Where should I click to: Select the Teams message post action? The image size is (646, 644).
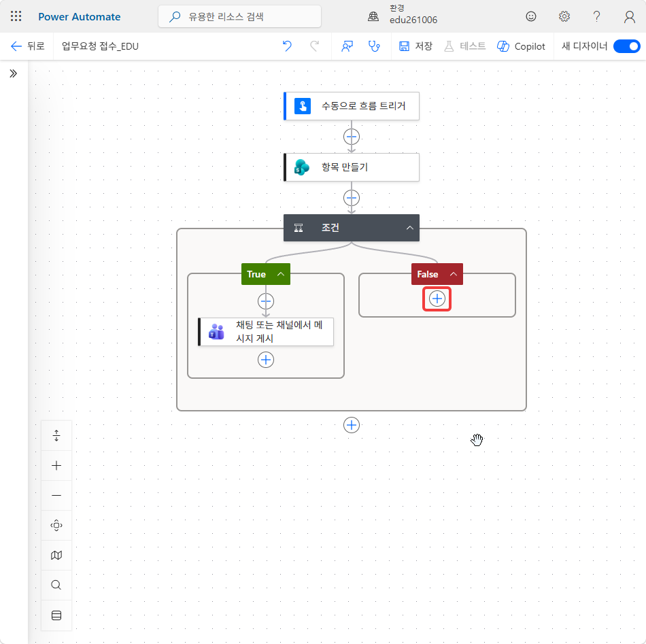point(266,332)
